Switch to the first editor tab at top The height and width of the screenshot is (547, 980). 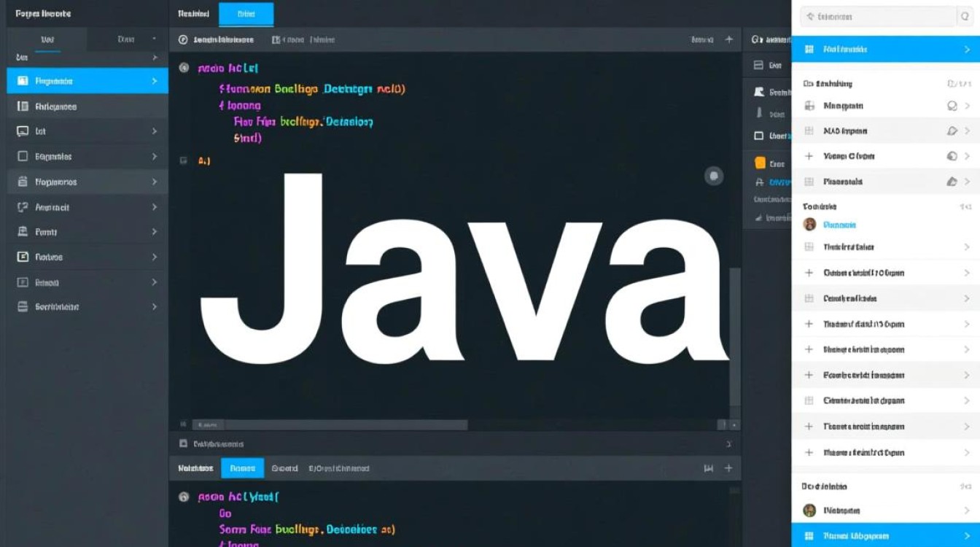click(192, 13)
